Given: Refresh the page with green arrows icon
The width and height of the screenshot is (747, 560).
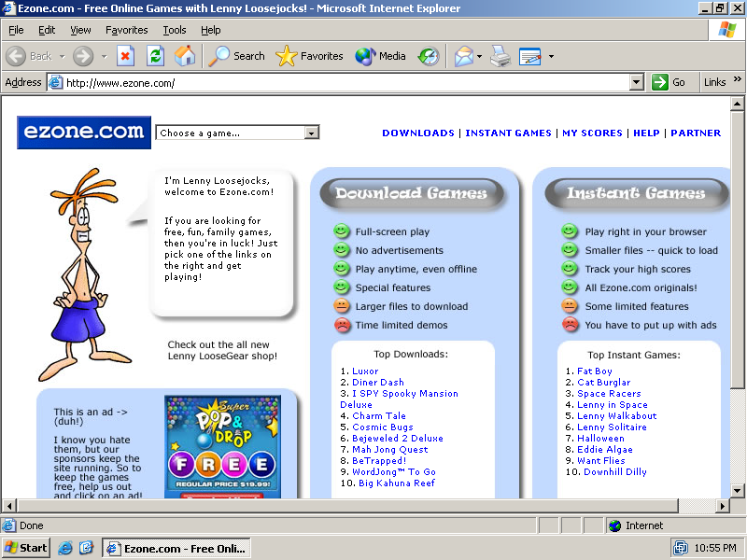Looking at the screenshot, I should tap(155, 56).
